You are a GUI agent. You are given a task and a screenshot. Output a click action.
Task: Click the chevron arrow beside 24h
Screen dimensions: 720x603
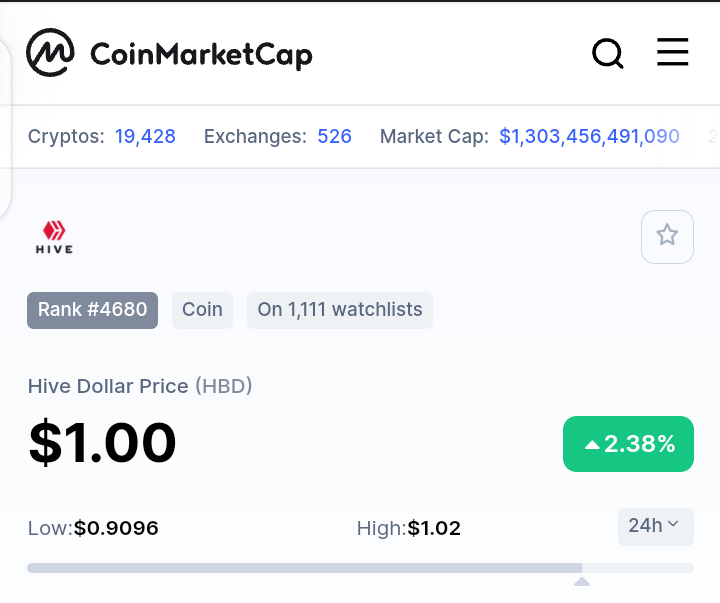coord(673,524)
